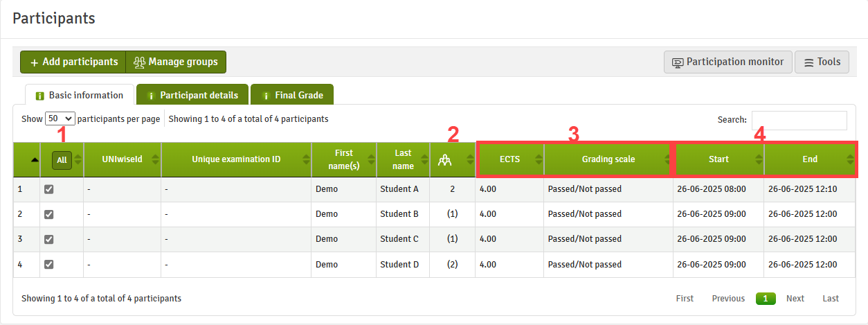868x325 pixels.
Task: Switch to the Basic information tab
Action: pyautogui.click(x=79, y=95)
